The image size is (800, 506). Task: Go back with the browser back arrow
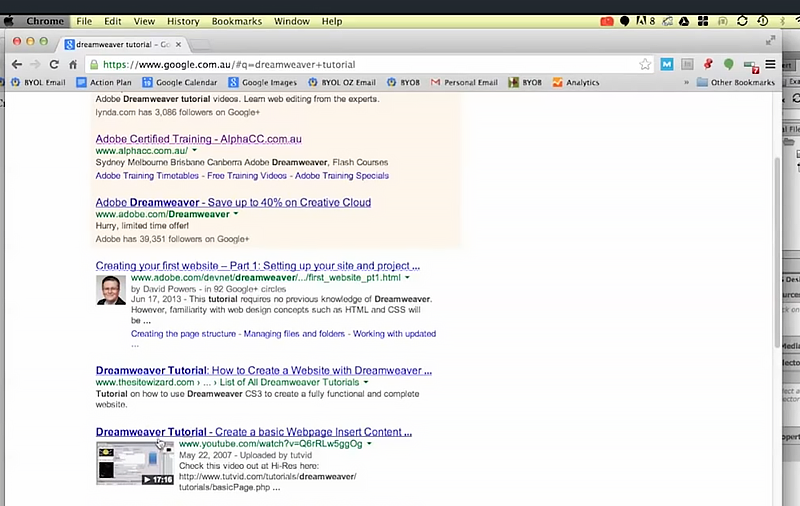pyautogui.click(x=17, y=64)
